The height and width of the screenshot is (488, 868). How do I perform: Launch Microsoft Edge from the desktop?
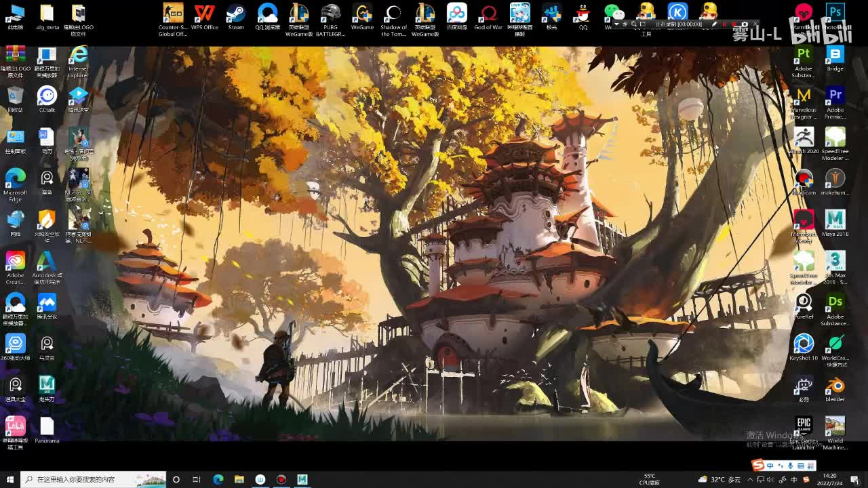(x=15, y=178)
